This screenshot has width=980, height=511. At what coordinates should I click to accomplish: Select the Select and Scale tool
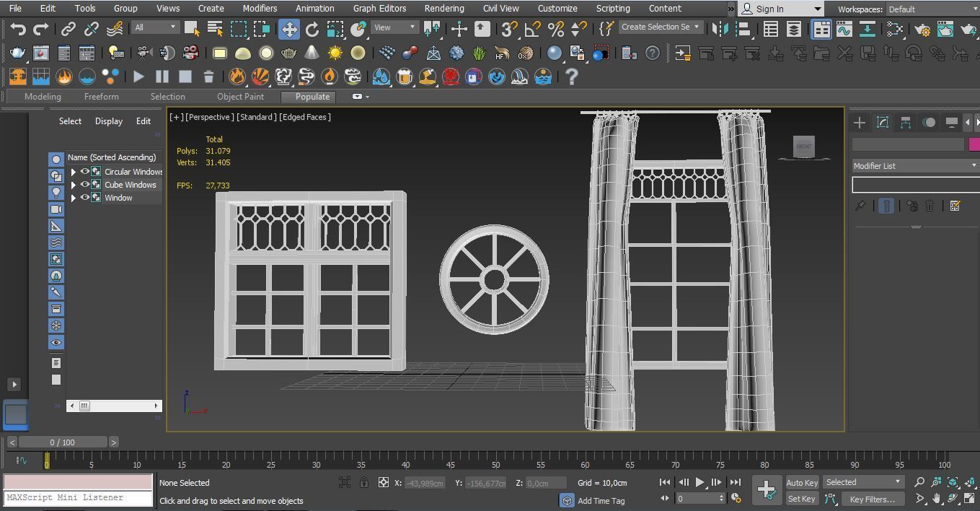click(x=335, y=29)
